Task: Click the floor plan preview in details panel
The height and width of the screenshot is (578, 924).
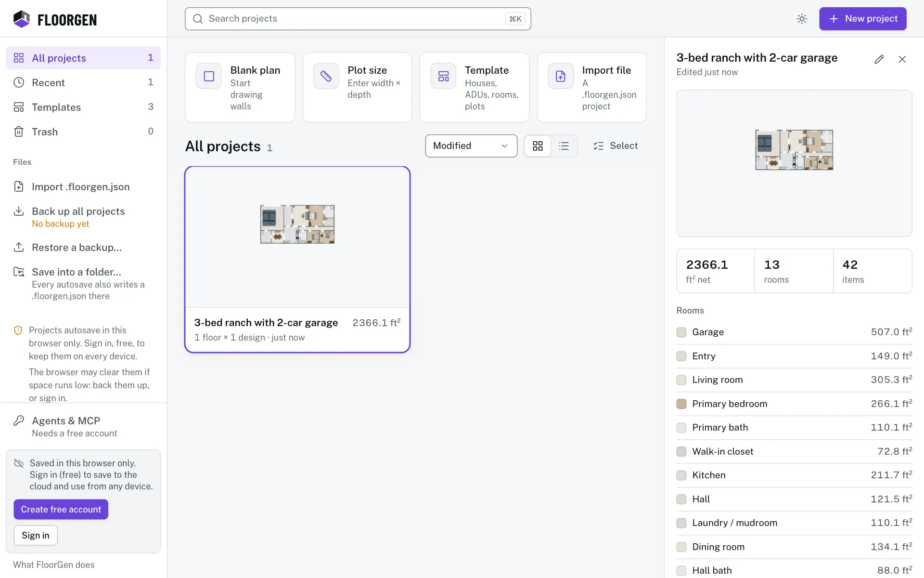Action: (794, 163)
